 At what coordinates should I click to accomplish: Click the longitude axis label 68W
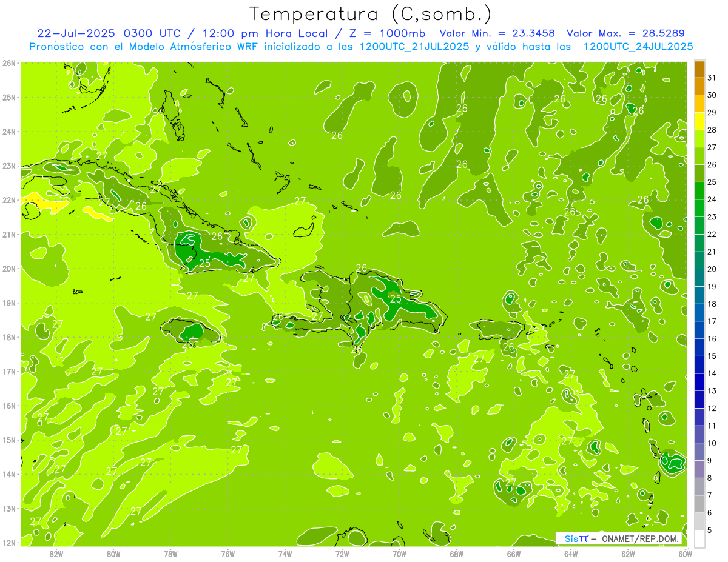[x=457, y=554]
